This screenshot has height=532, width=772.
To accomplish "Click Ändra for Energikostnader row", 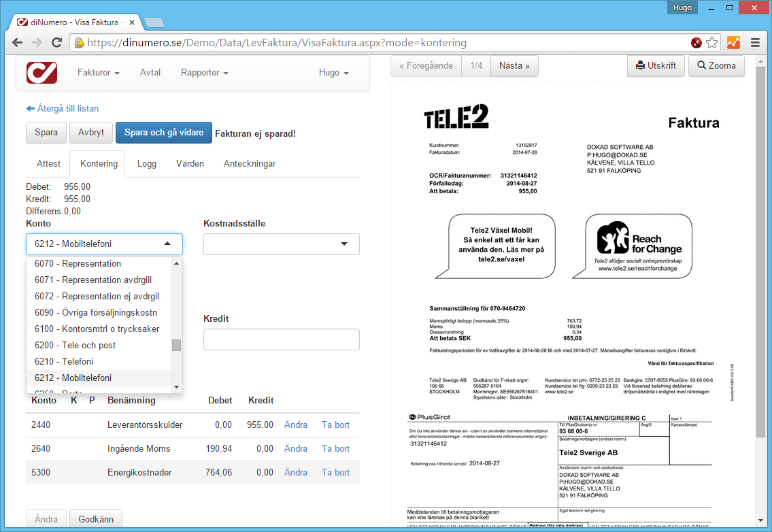I will click(296, 472).
